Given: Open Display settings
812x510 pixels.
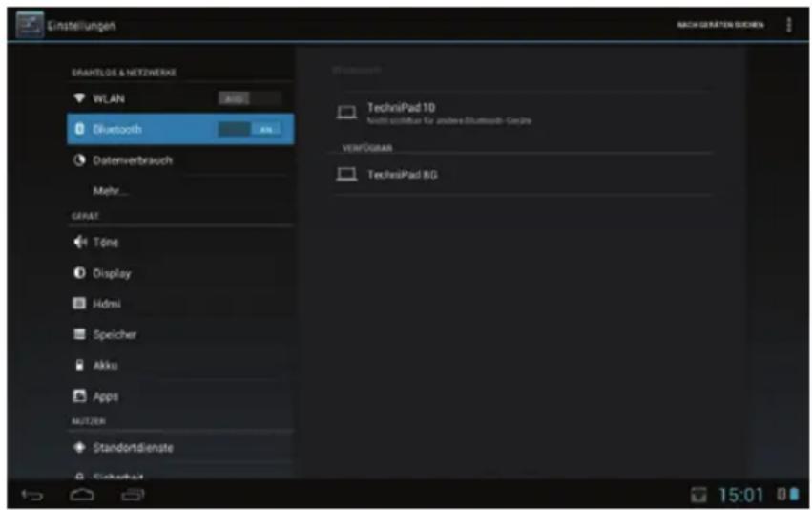Looking at the screenshot, I should 180,273.
